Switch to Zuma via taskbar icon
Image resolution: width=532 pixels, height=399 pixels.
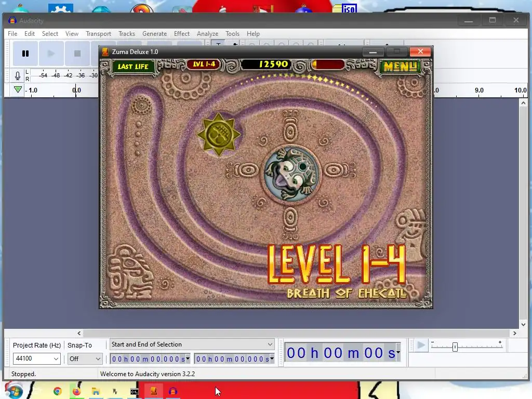pyautogui.click(x=154, y=391)
